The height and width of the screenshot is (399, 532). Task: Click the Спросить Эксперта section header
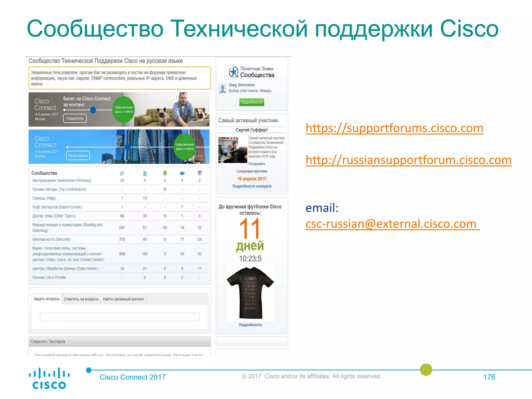119,341
